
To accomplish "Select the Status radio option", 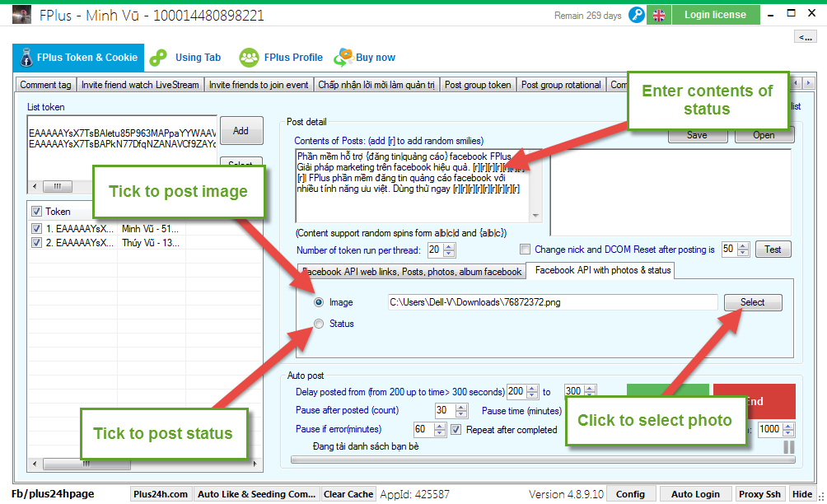I will pos(319,324).
